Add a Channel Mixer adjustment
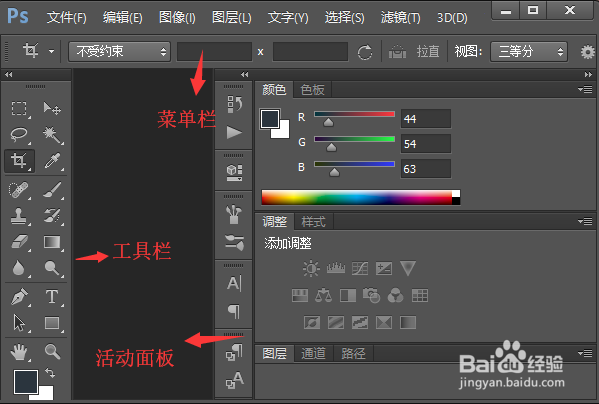This screenshot has width=599, height=404. click(395, 296)
